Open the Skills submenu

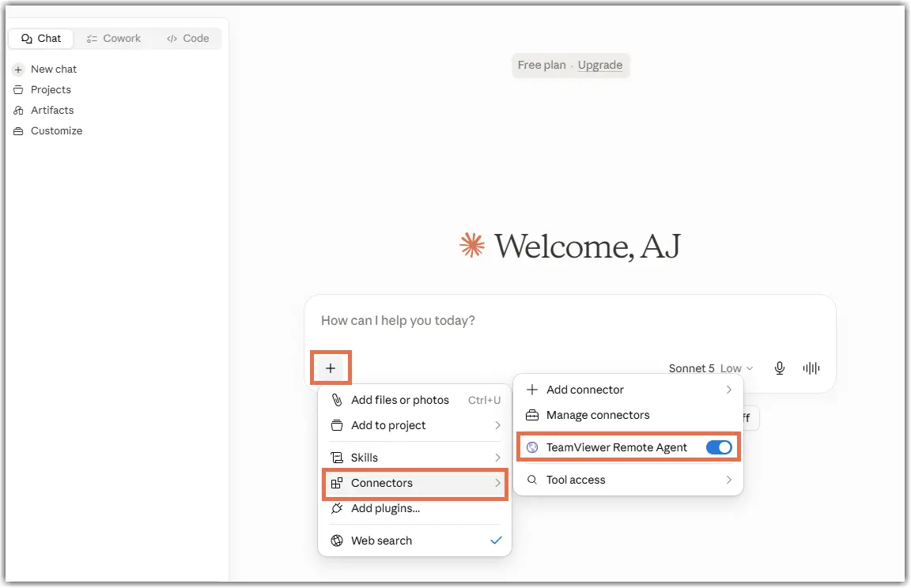point(415,458)
